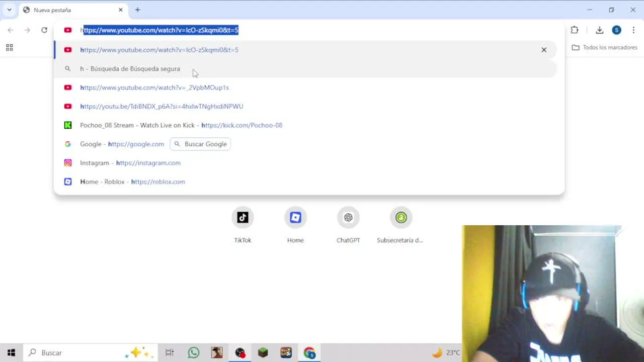Open the Subsecretaría shortcut tile

(400, 225)
